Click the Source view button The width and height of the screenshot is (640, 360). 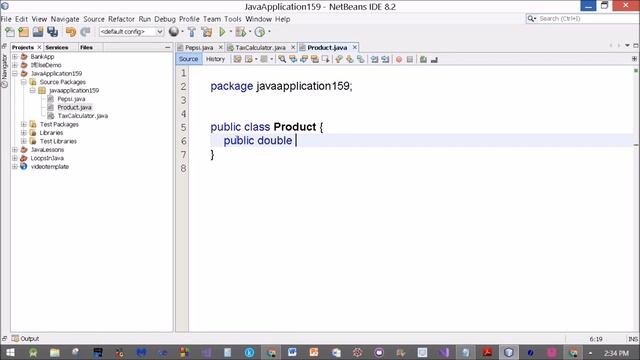pos(188,59)
